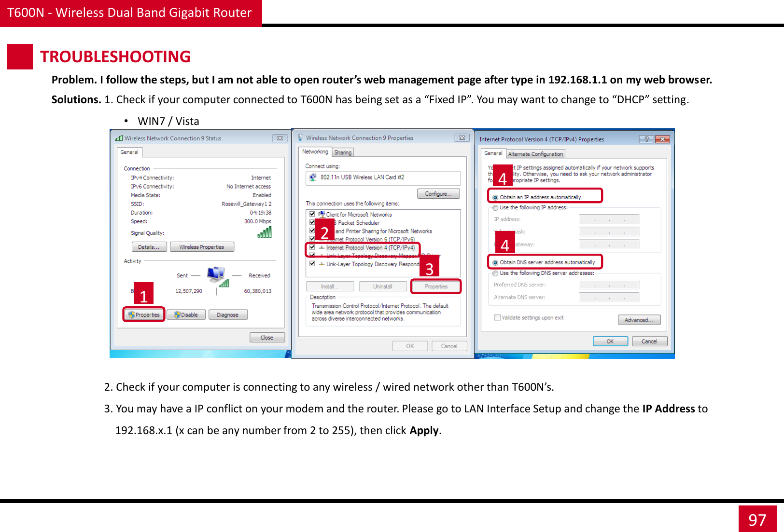Switch to the Networking tab
The width and height of the screenshot is (784, 532).
[315, 151]
